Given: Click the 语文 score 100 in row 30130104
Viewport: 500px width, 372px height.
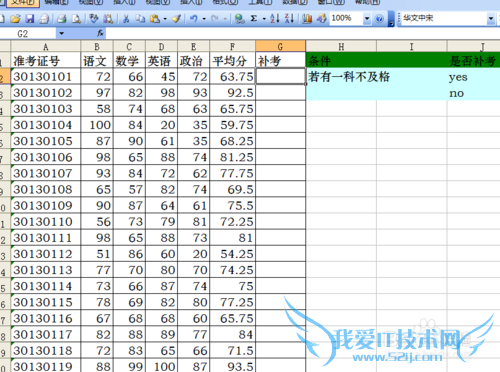Looking at the screenshot, I should [97, 125].
